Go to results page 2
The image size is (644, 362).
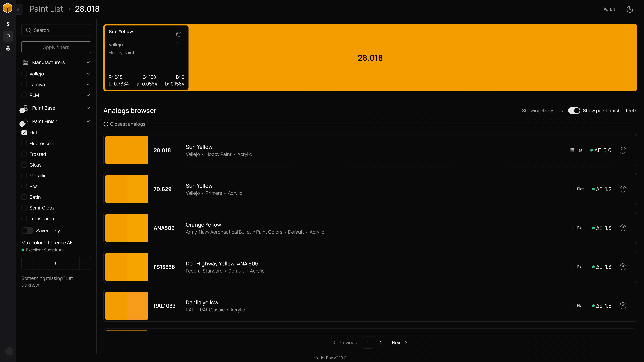tap(381, 343)
